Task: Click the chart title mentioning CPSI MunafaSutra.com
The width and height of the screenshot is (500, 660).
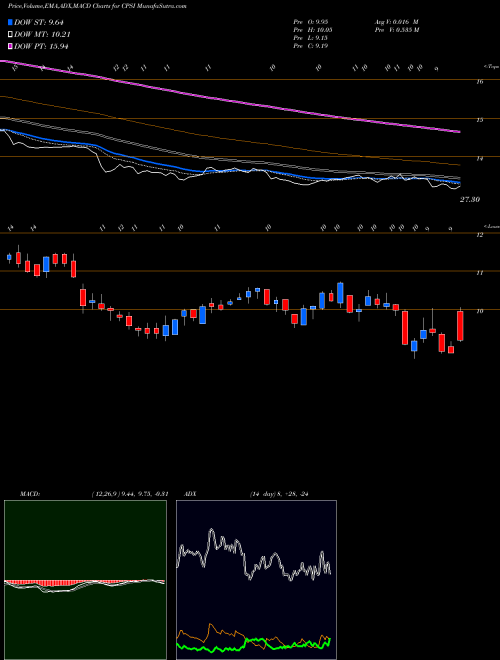Action: click(97, 6)
